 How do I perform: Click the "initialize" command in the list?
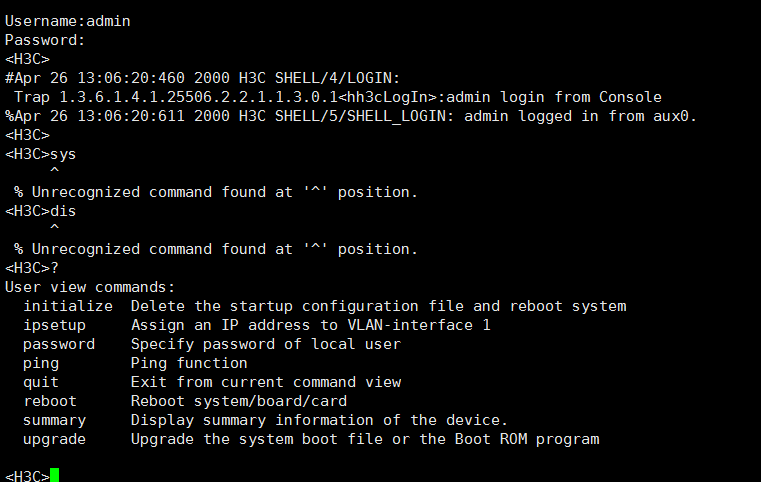point(68,306)
